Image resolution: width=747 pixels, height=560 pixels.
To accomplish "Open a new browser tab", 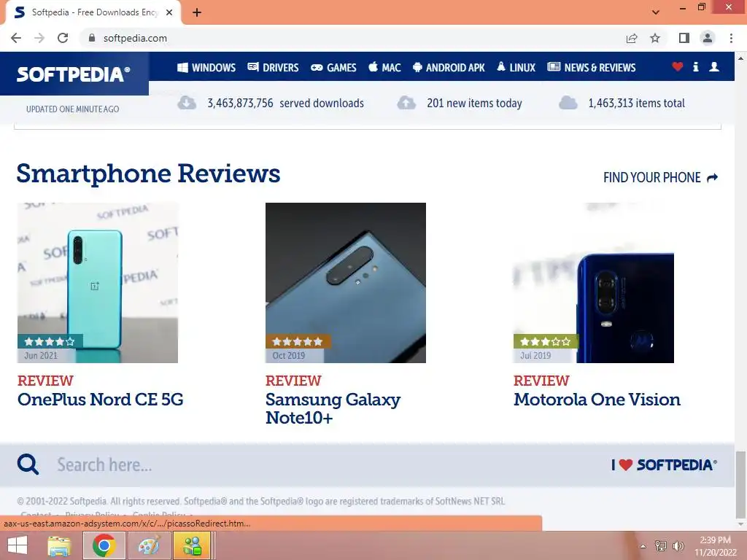I will click(197, 12).
